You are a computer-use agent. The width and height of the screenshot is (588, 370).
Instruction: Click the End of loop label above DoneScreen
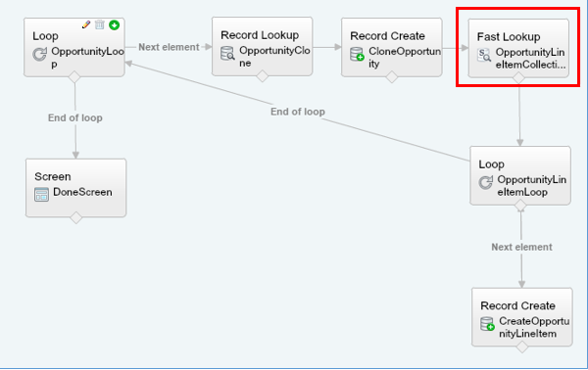[75, 118]
